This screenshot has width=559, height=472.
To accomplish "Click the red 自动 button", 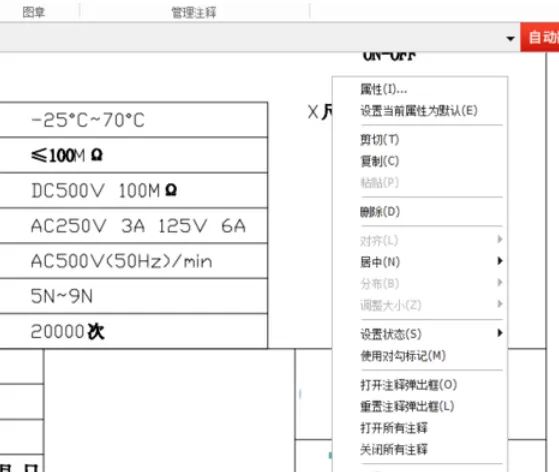I will pos(539,37).
